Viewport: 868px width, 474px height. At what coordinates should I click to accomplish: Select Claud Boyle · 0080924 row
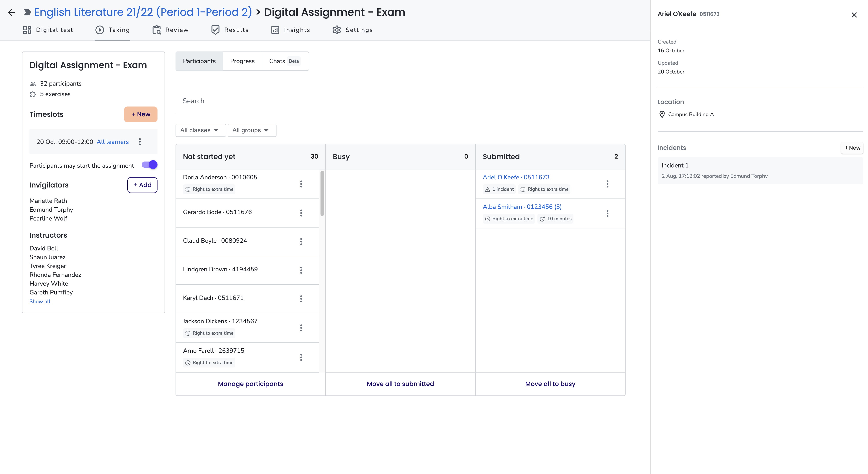pyautogui.click(x=247, y=242)
